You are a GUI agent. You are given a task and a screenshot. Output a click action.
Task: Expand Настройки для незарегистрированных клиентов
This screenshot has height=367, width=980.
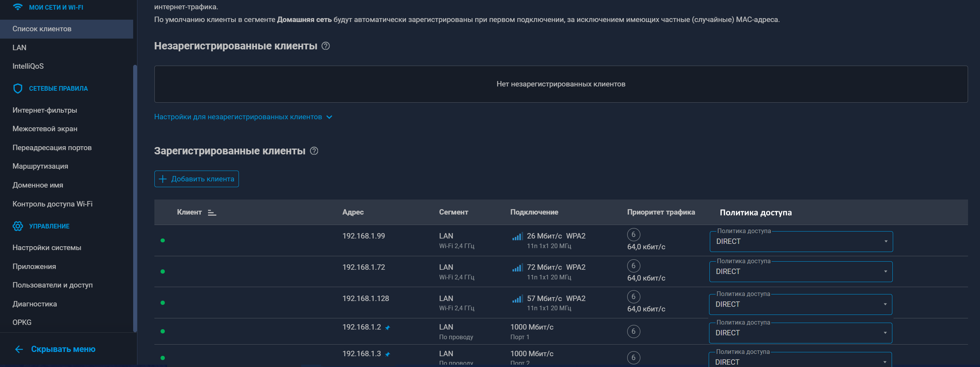(x=243, y=117)
